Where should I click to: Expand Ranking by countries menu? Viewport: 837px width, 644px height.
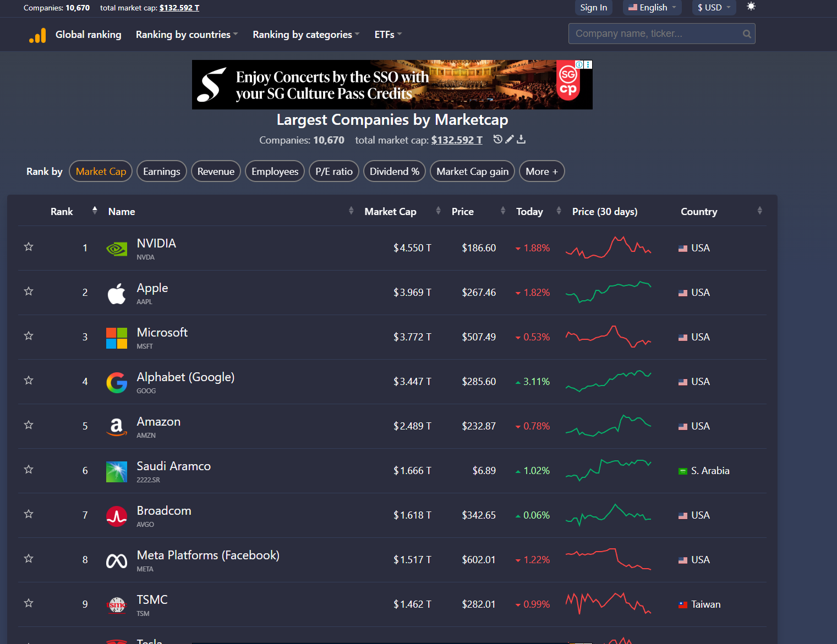coord(187,35)
